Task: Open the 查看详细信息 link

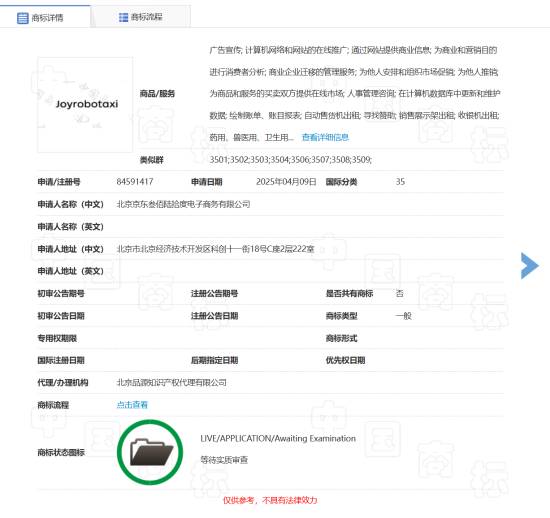Action: tap(325, 137)
